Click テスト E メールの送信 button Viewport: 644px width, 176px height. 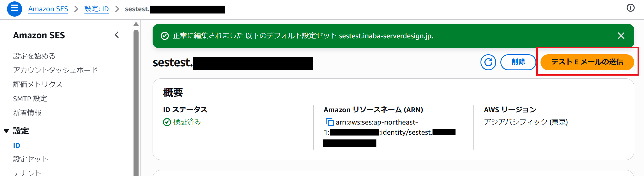(x=587, y=62)
